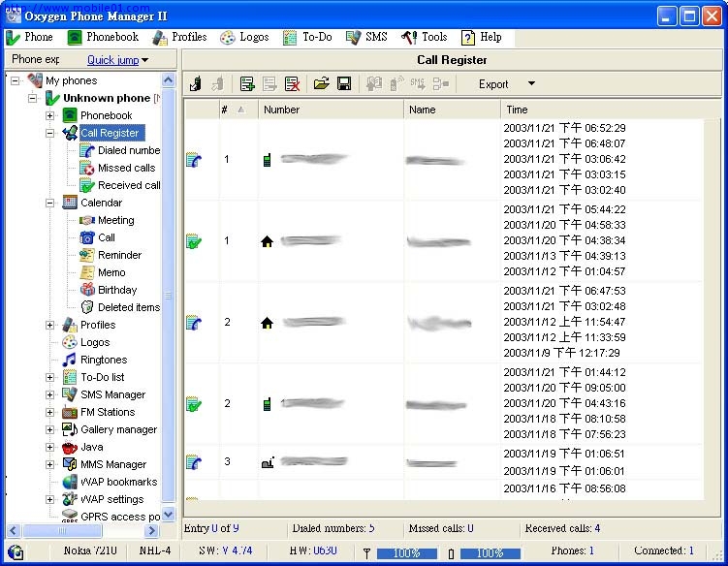The height and width of the screenshot is (566, 728).
Task: Select Gallery manager in the tree
Action: pyautogui.click(x=119, y=429)
